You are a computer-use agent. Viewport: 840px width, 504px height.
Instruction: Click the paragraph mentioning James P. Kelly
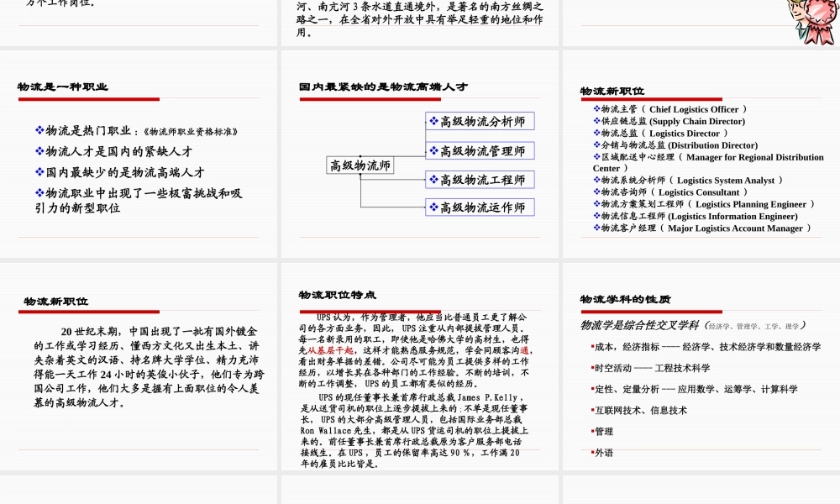point(414,431)
